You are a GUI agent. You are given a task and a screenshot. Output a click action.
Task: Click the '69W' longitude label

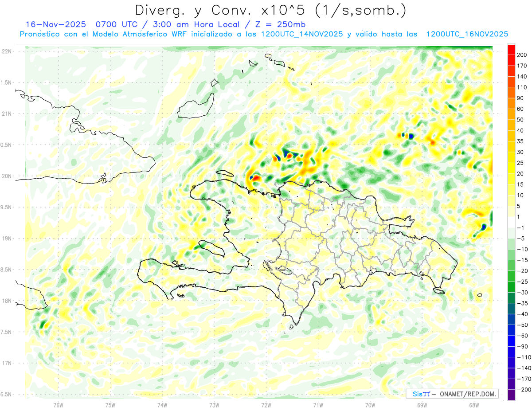[422, 405]
